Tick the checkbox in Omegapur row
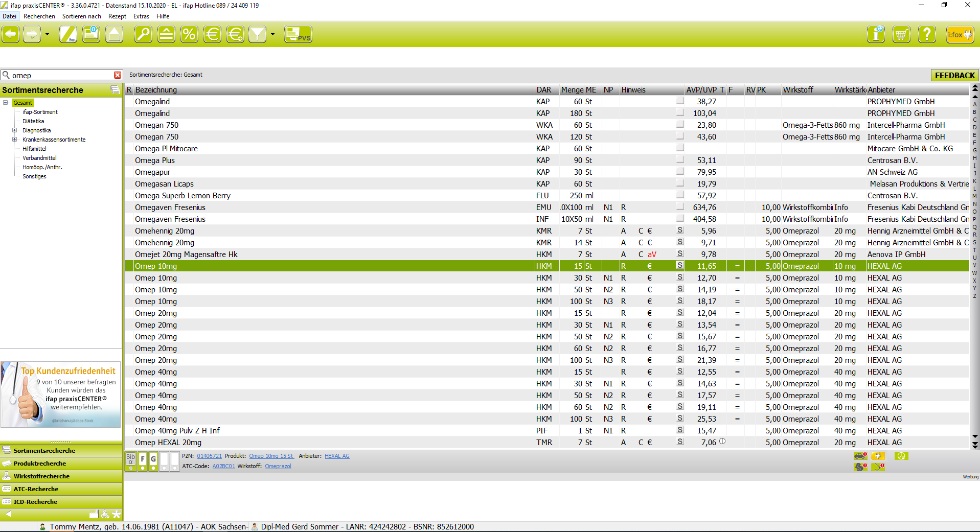This screenshot has height=532, width=980. coord(680,171)
